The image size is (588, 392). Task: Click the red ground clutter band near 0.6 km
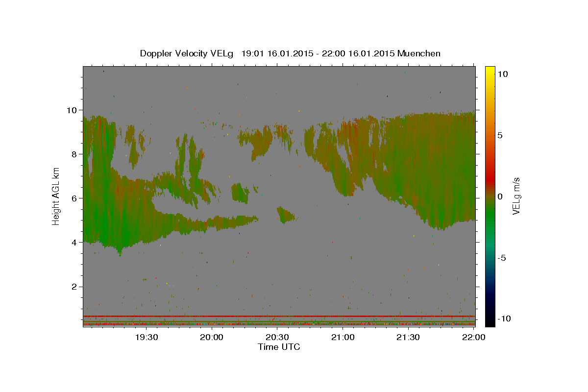coord(279,316)
